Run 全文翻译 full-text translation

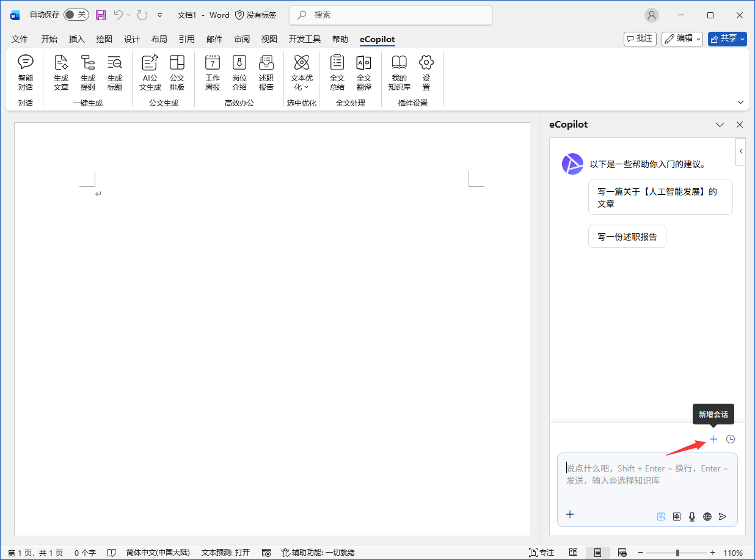(364, 73)
